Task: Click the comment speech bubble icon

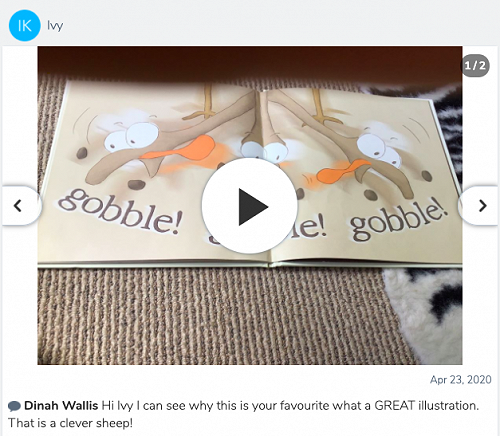Action: (x=14, y=406)
